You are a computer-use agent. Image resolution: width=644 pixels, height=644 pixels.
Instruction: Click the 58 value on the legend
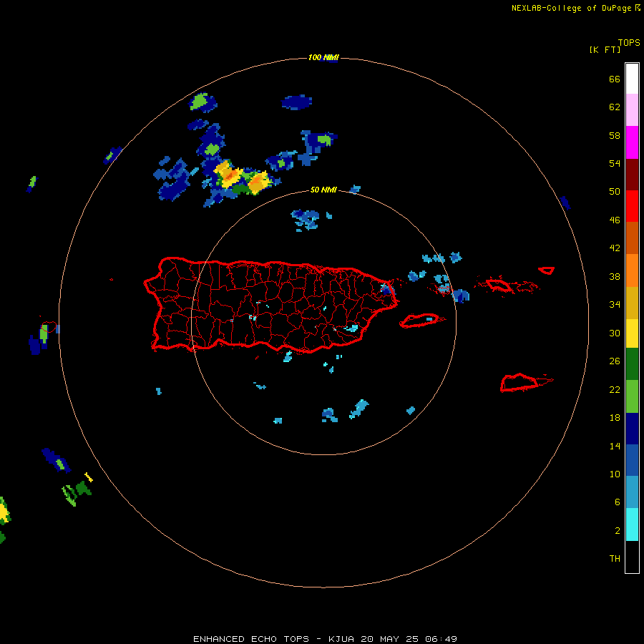click(615, 135)
